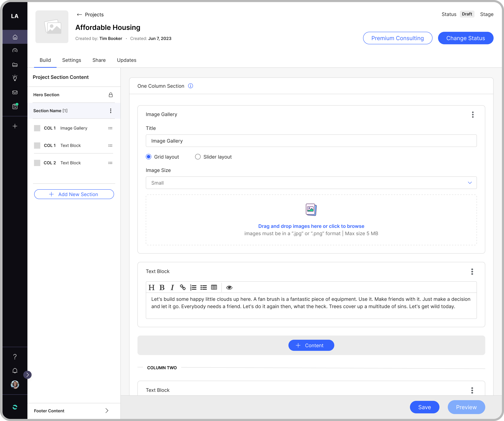The width and height of the screenshot is (504, 421).
Task: Select COL 1 Image Gallery item
Action: (73, 128)
